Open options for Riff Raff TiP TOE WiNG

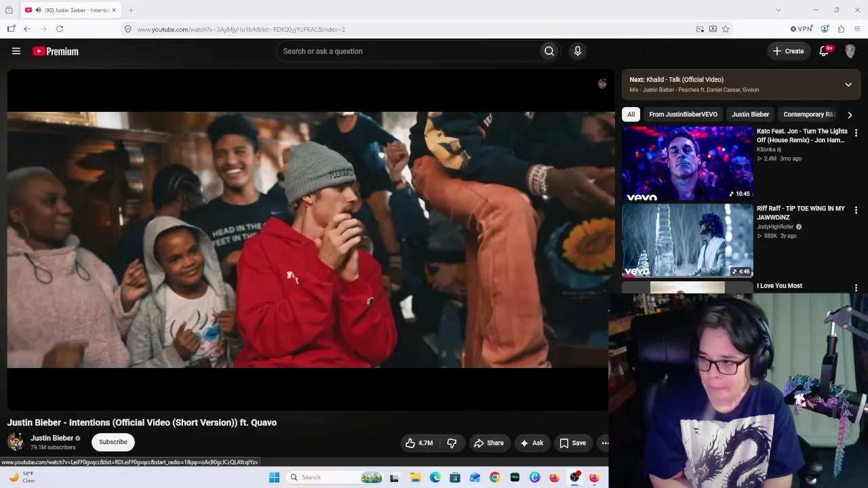[856, 210]
